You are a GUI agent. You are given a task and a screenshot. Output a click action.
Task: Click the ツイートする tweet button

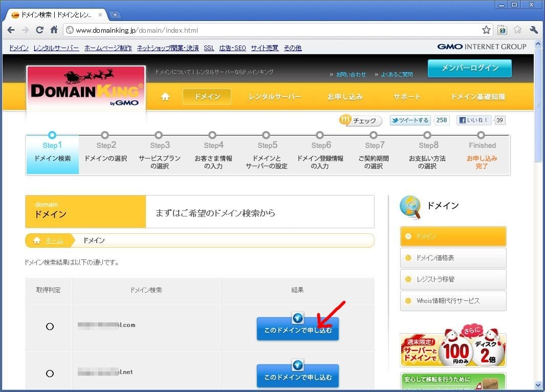click(x=410, y=120)
